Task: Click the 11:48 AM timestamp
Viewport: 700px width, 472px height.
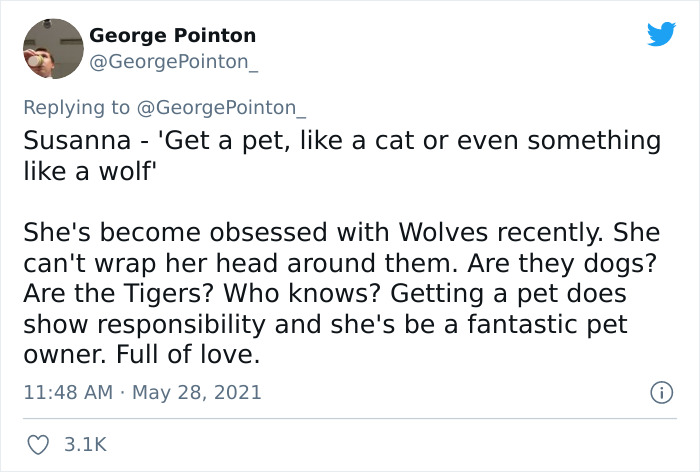Action: (64, 392)
